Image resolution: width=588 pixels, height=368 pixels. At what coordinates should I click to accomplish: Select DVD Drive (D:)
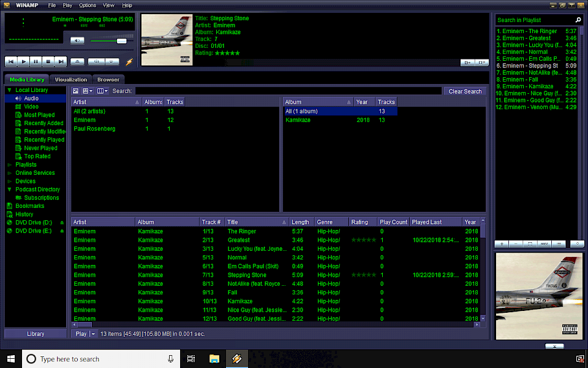pos(33,223)
